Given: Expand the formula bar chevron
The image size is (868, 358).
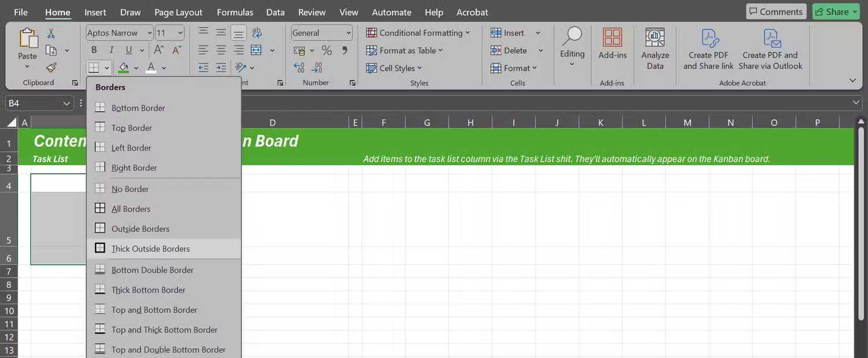Looking at the screenshot, I should 856,103.
